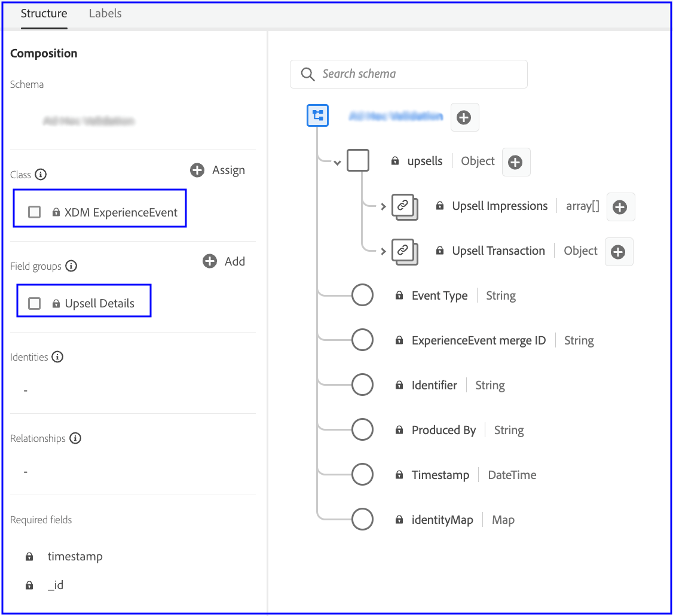Select the Structure tab
673x616 pixels.
coord(44,14)
